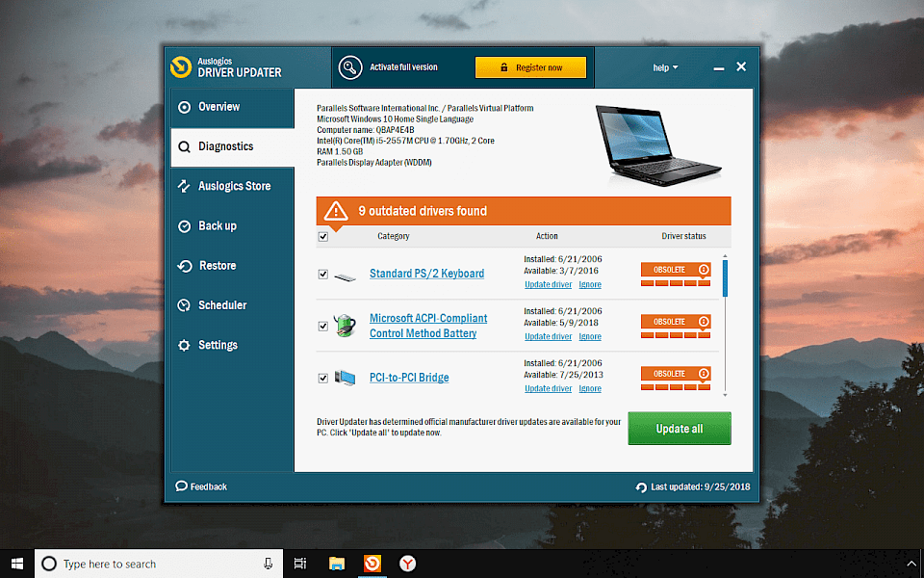924x578 pixels.
Task: Toggle the select-all drivers checkbox
Action: click(323, 237)
